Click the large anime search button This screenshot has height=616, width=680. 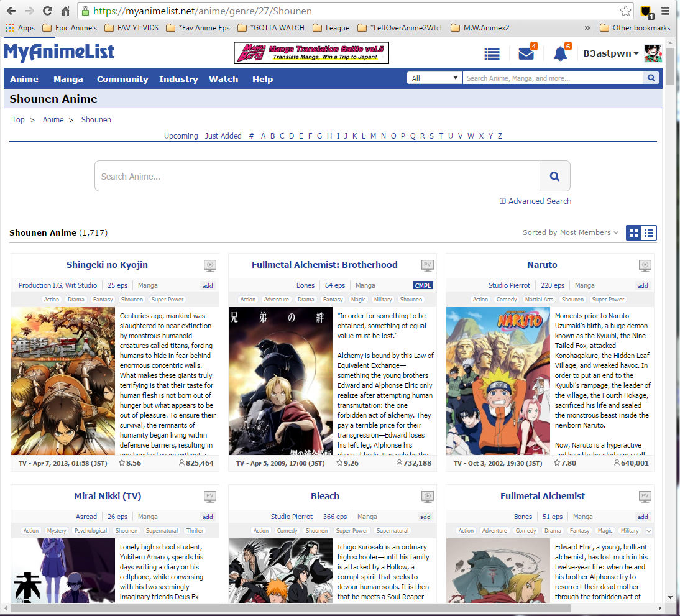point(554,176)
